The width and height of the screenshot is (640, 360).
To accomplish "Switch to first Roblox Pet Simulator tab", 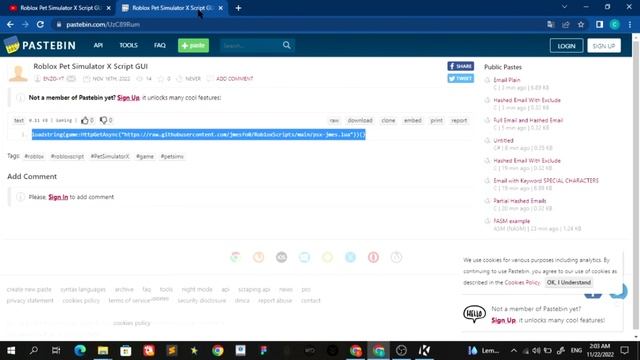I will [60, 8].
